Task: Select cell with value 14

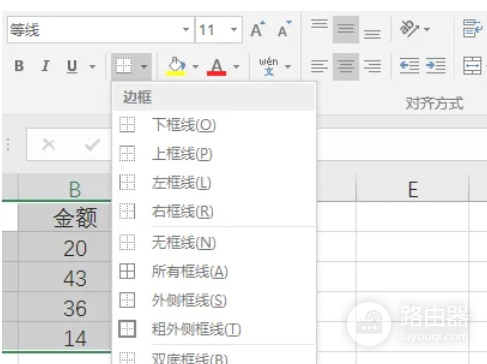Action: 65,337
